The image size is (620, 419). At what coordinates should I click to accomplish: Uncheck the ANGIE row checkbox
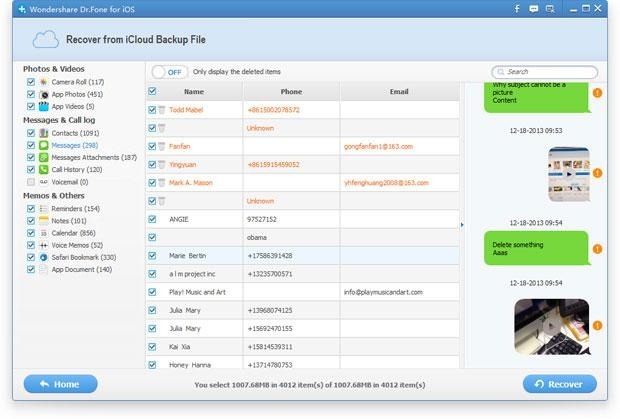point(152,219)
